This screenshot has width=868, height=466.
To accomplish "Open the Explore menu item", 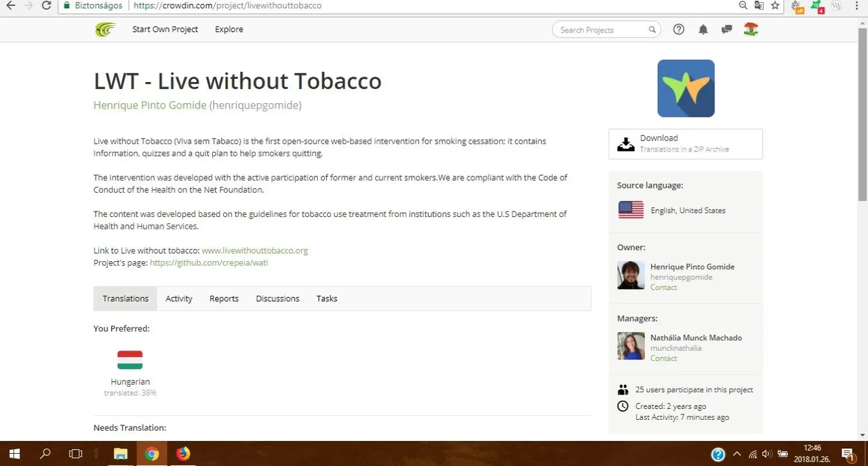I will pos(229,29).
